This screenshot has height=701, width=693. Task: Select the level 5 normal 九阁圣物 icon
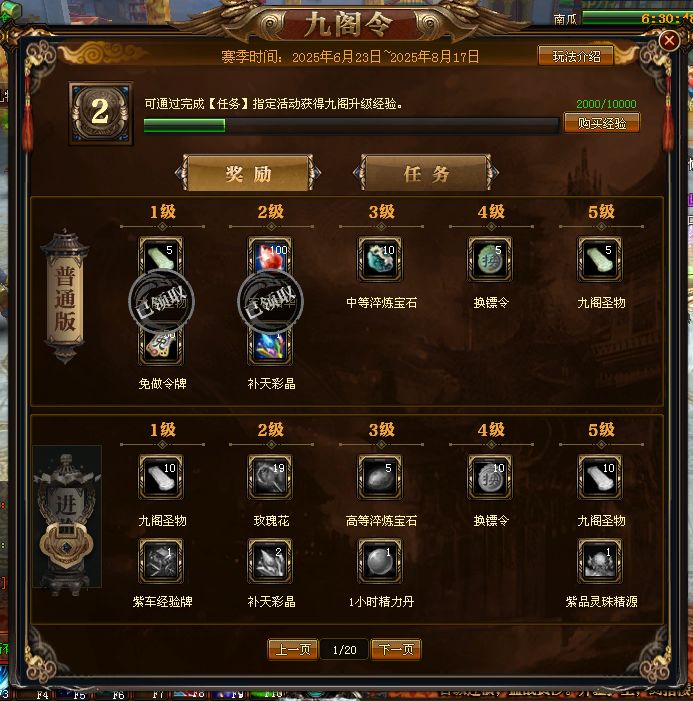pos(600,259)
